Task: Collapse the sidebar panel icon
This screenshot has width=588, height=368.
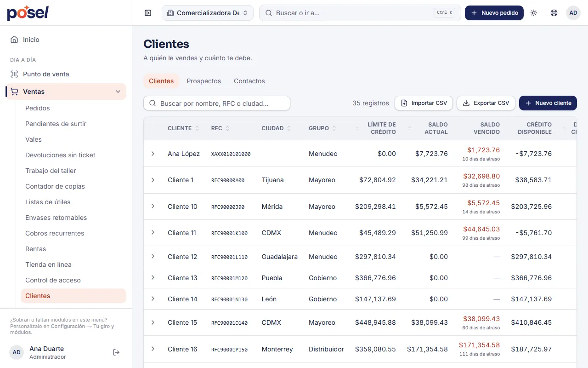Action: [x=148, y=13]
